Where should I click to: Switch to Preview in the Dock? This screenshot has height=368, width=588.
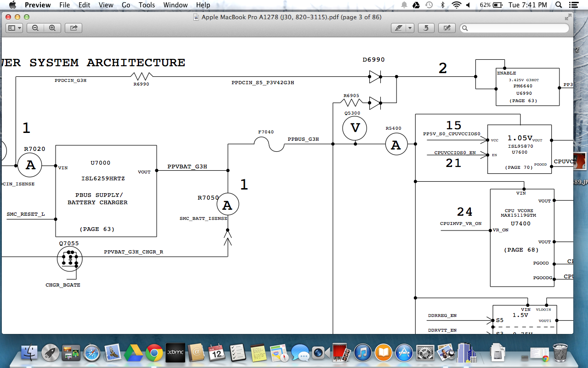coord(446,353)
